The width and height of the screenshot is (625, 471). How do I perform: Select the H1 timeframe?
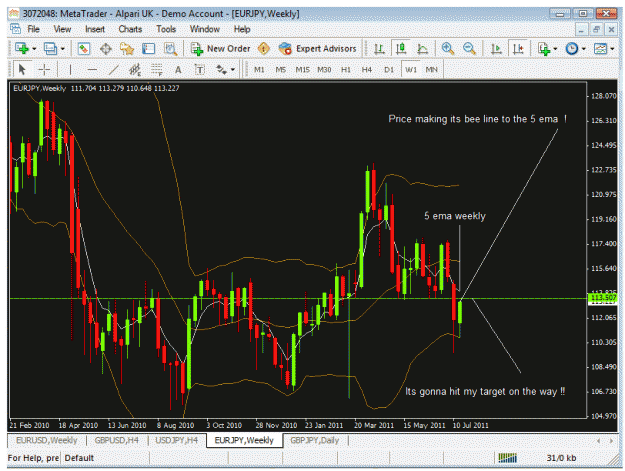(x=346, y=70)
